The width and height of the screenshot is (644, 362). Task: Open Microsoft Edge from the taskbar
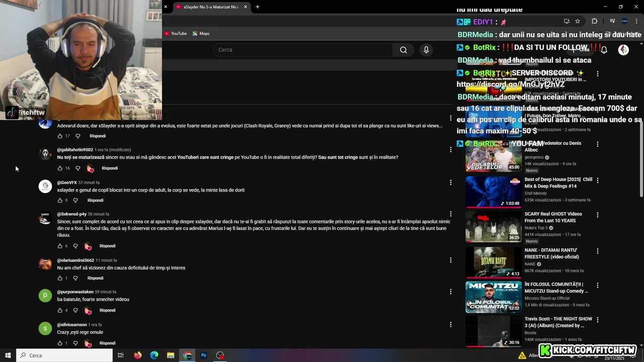click(154, 355)
